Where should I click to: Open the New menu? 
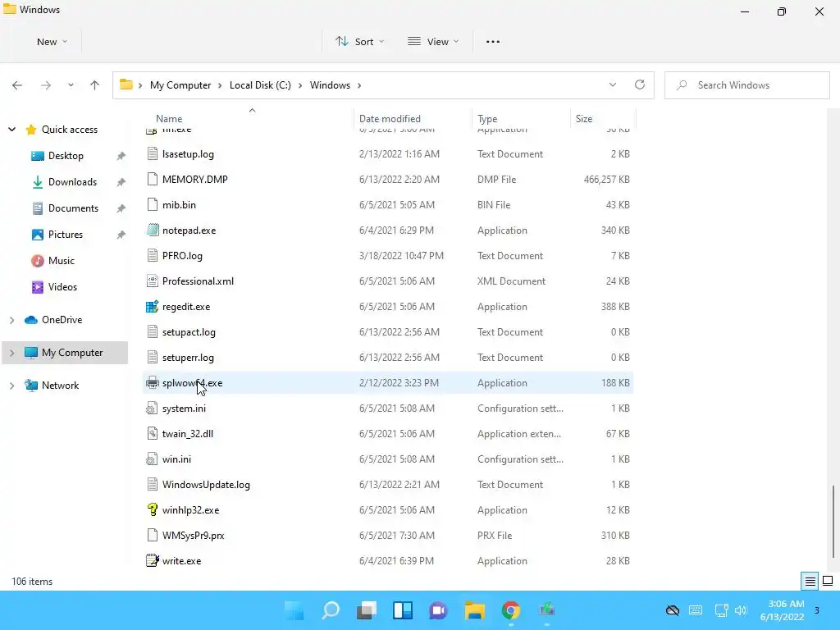(52, 42)
